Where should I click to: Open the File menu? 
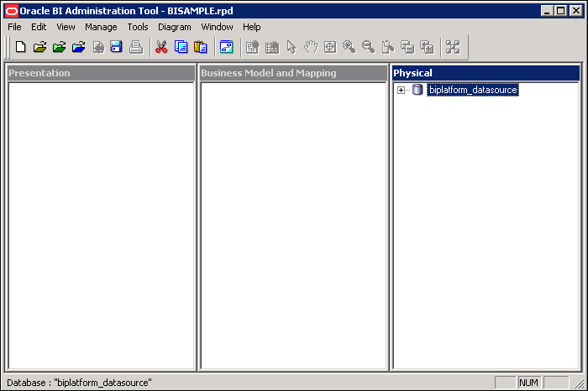point(14,27)
